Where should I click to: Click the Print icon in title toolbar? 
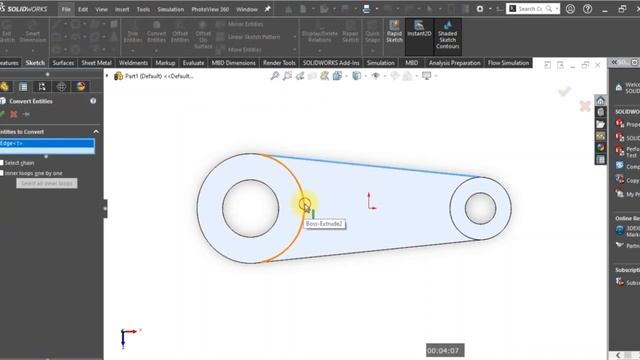(367, 9)
